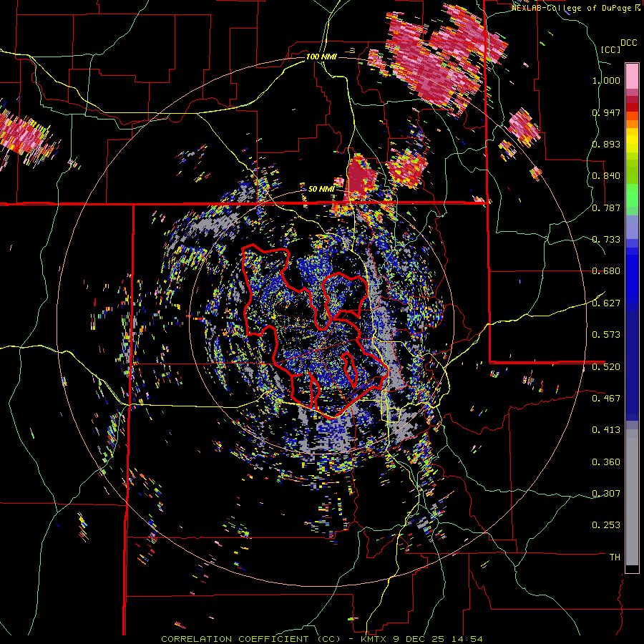The width and height of the screenshot is (644, 644).
Task: Click the 0.253 legend value
Action: point(606,525)
